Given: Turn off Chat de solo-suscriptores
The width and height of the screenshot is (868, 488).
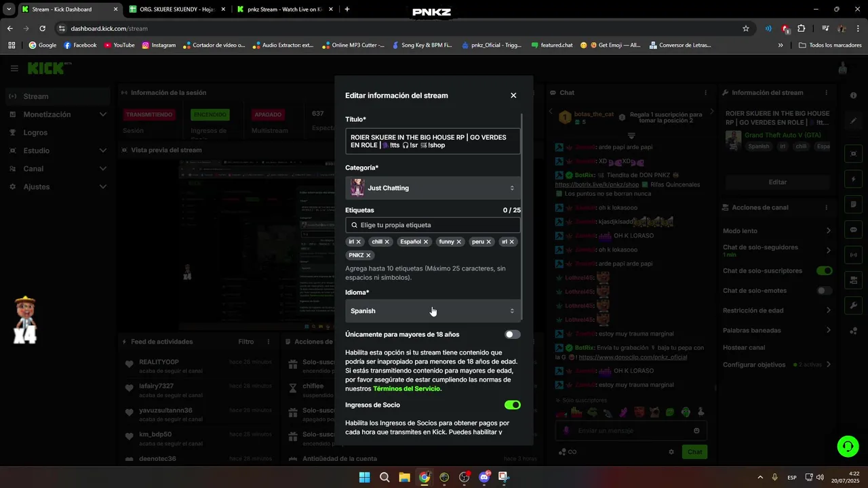Looking at the screenshot, I should 825,271.
